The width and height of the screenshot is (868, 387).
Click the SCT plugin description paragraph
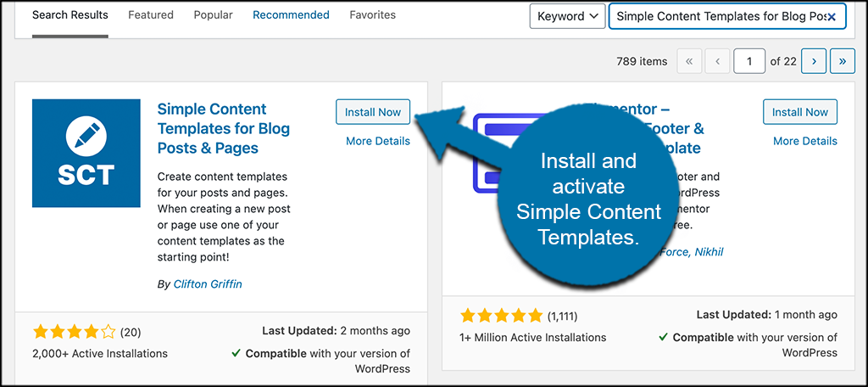224,217
